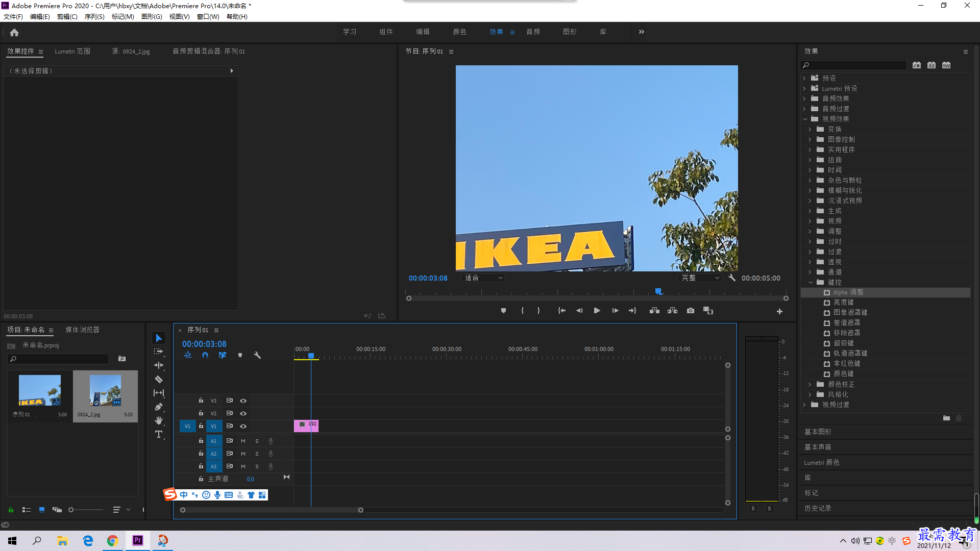980x551 pixels.
Task: Collapse the 视频效果 folder
Action: pyautogui.click(x=805, y=119)
